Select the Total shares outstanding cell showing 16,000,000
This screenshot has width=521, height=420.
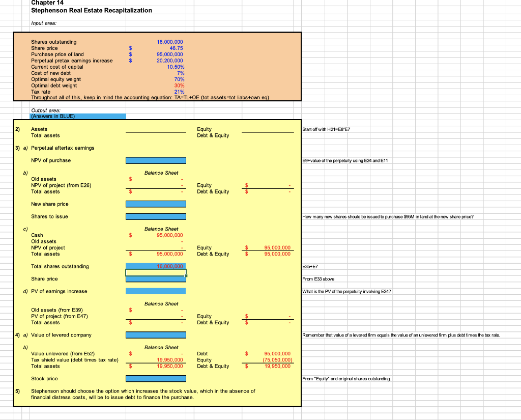[156, 266]
